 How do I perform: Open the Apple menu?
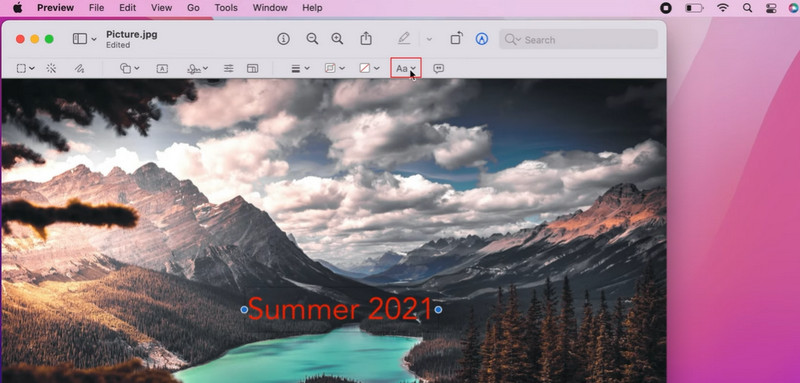[17, 8]
